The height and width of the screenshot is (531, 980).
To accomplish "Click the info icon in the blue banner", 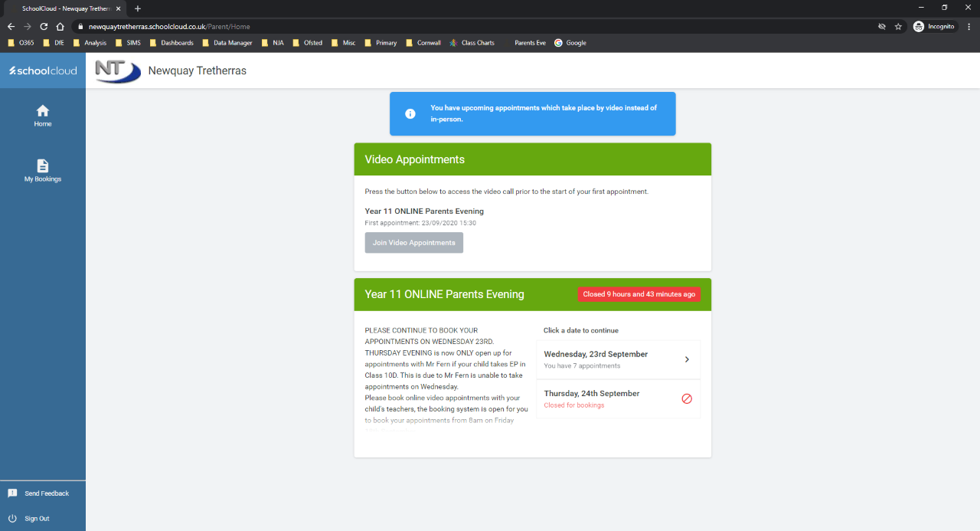I will (410, 113).
